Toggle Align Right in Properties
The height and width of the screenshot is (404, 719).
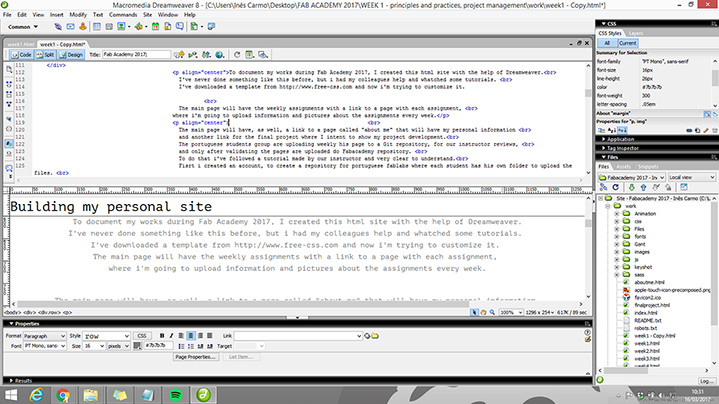pos(200,336)
